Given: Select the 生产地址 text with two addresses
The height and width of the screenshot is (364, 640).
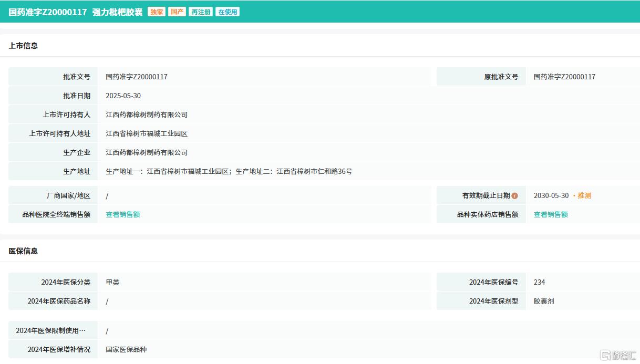Looking at the screenshot, I should point(229,171).
